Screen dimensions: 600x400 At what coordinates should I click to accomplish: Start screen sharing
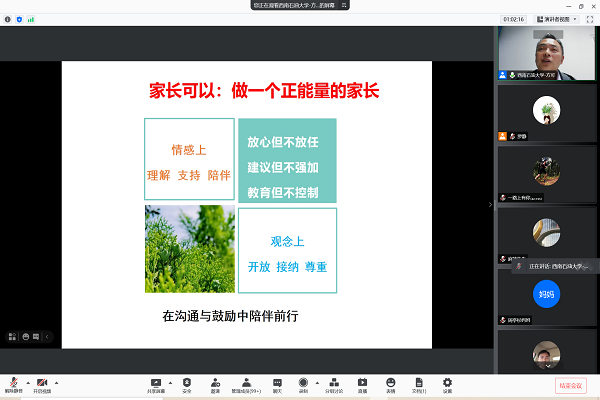click(156, 384)
